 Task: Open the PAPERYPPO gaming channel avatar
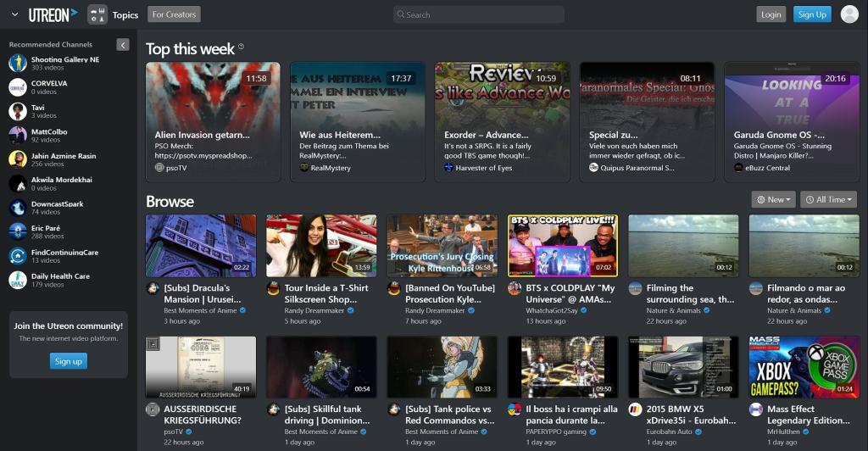coord(515,409)
